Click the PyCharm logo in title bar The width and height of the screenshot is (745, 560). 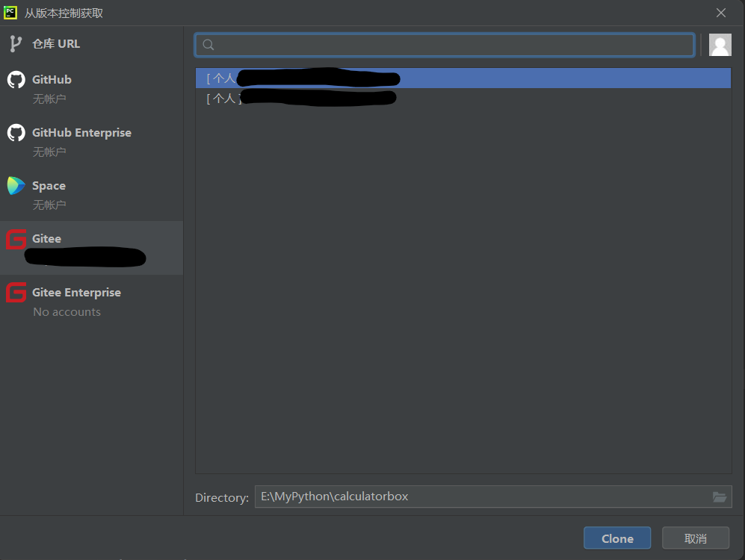tap(10, 13)
